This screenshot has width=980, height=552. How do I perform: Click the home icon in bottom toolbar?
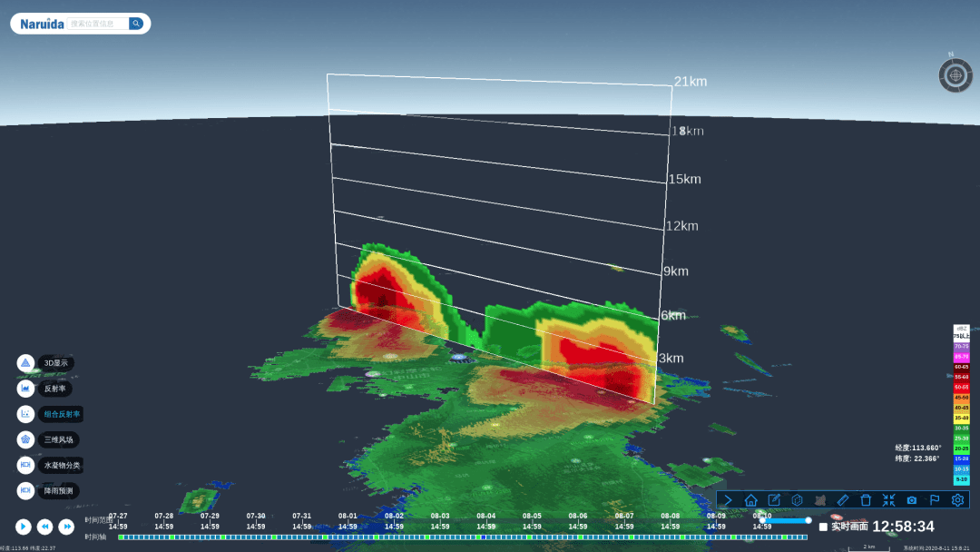point(750,499)
